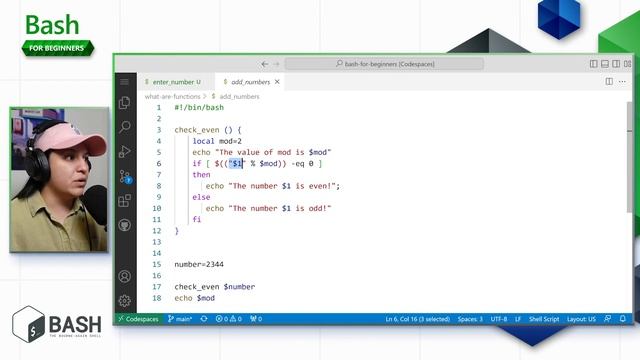Image resolution: width=640 pixels, height=360 pixels.
Task: Click the bash-for-beginners command center search box
Action: point(384,64)
